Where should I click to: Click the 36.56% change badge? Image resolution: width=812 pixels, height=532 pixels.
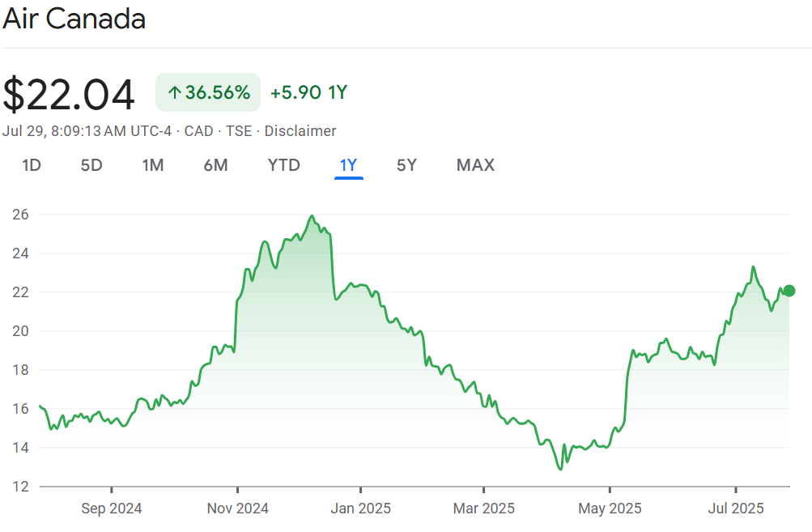pos(208,92)
